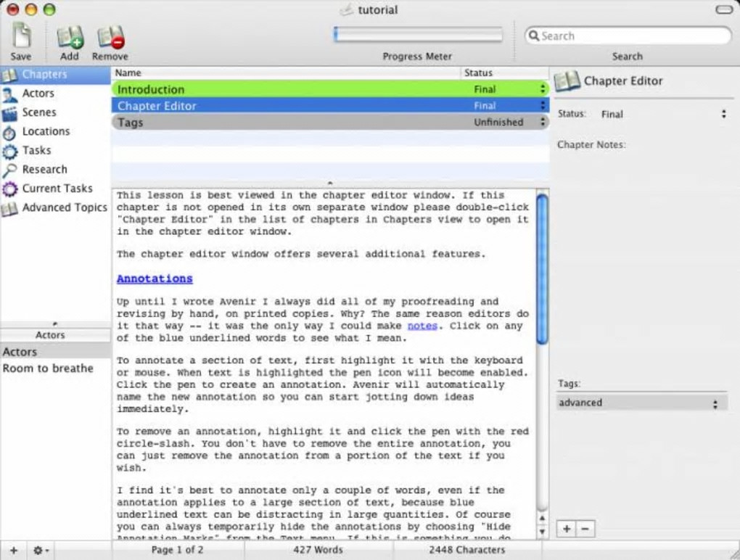Click the Actors header in lower sidebar
The image size is (740, 560).
pyautogui.click(x=55, y=335)
